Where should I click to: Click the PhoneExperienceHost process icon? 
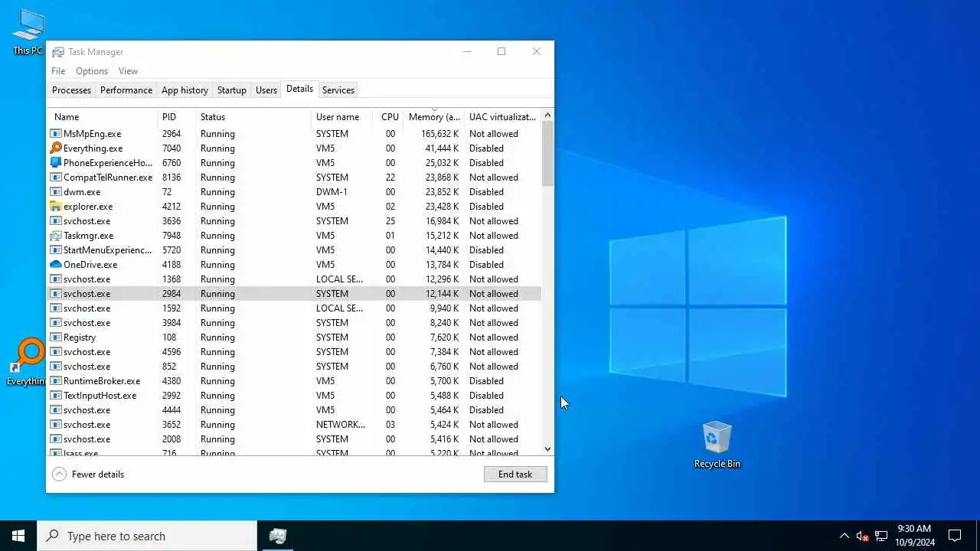[x=55, y=162]
